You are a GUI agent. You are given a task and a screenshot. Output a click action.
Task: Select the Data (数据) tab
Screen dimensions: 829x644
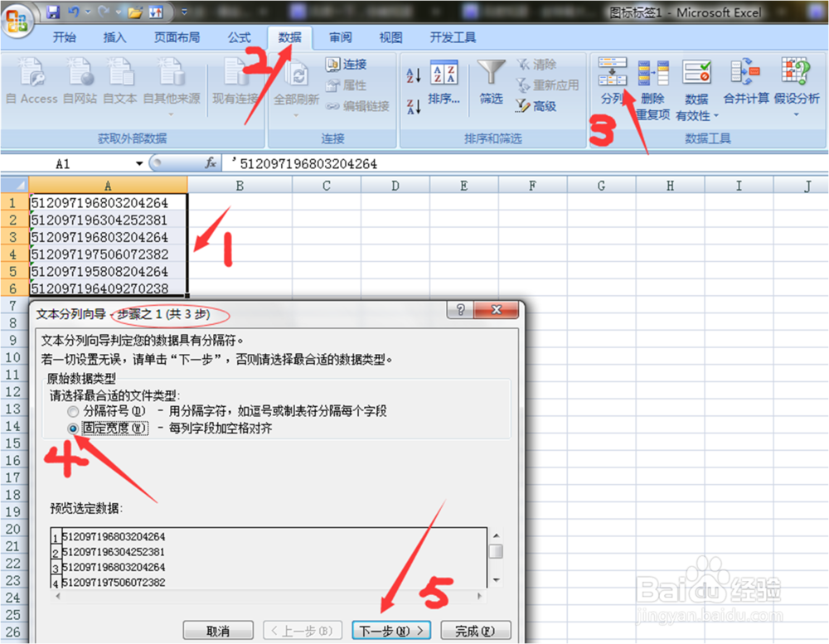pos(289,37)
